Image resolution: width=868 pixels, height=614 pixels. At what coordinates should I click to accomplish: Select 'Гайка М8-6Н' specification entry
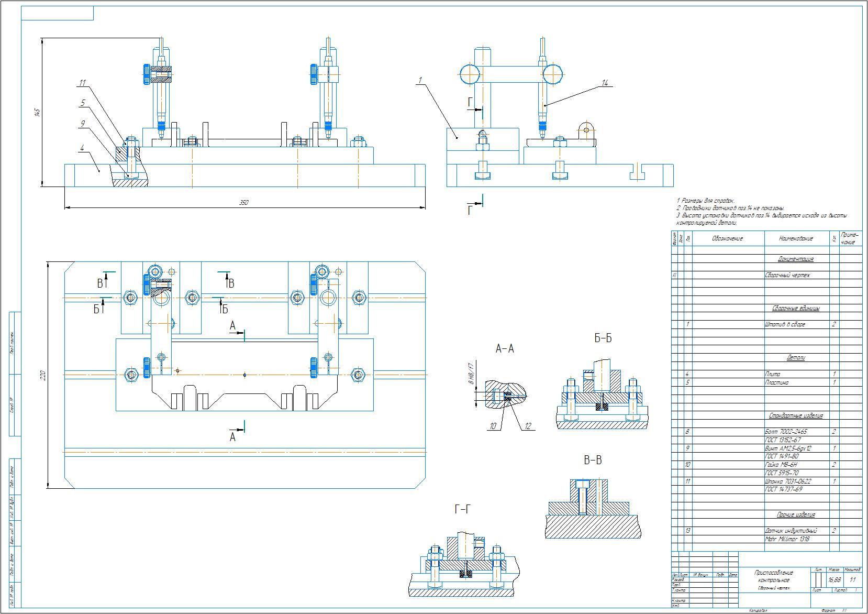(781, 465)
